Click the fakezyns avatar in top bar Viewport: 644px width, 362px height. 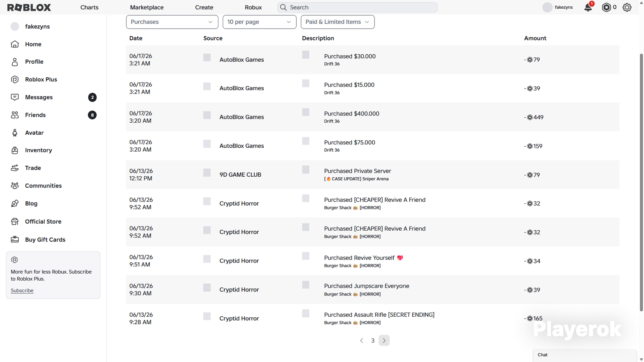[x=547, y=7]
